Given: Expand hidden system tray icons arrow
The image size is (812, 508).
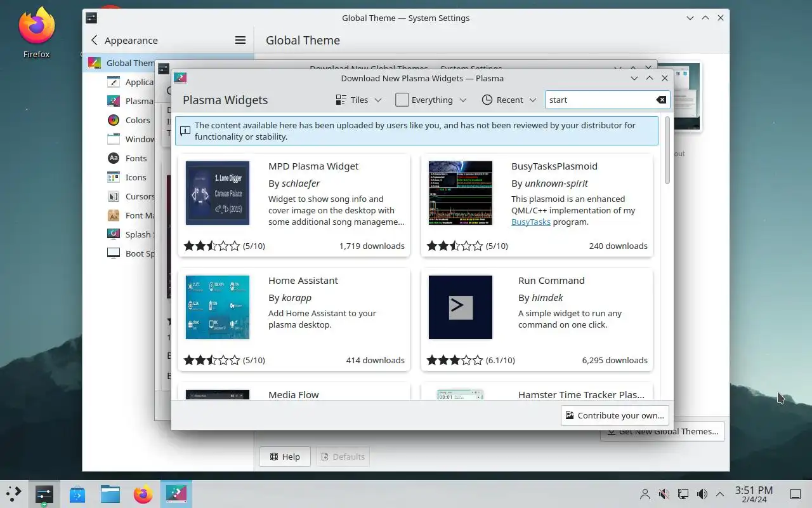Looking at the screenshot, I should 720,494.
